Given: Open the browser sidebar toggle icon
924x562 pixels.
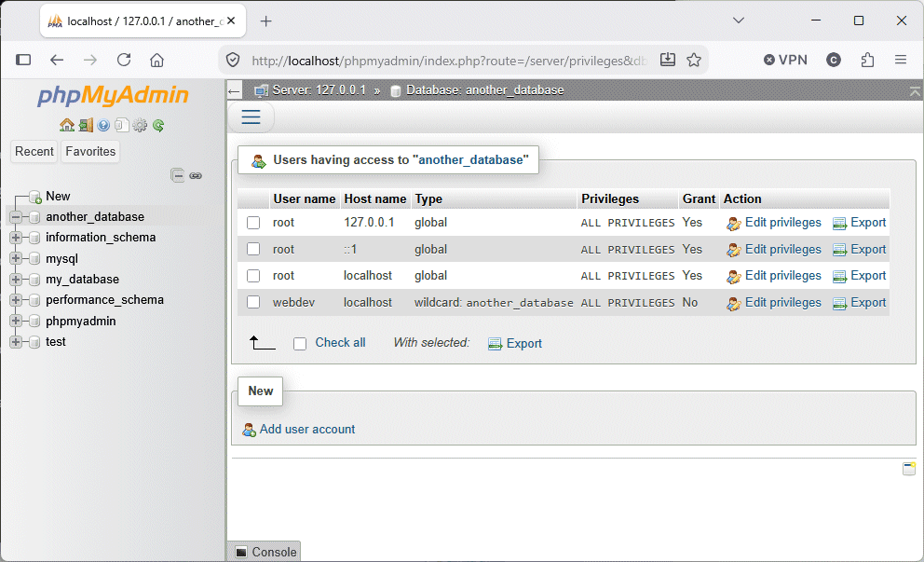Looking at the screenshot, I should pyautogui.click(x=23, y=60).
